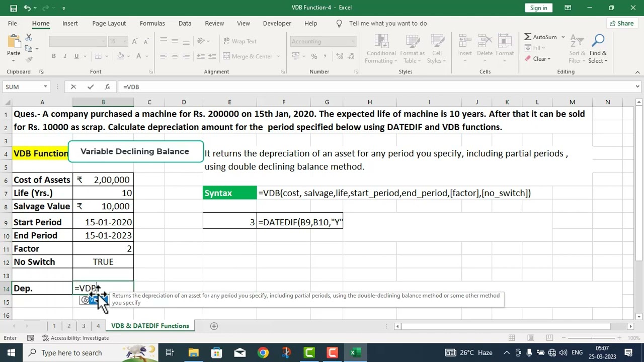Toggle Wrap Text option

pos(239,41)
